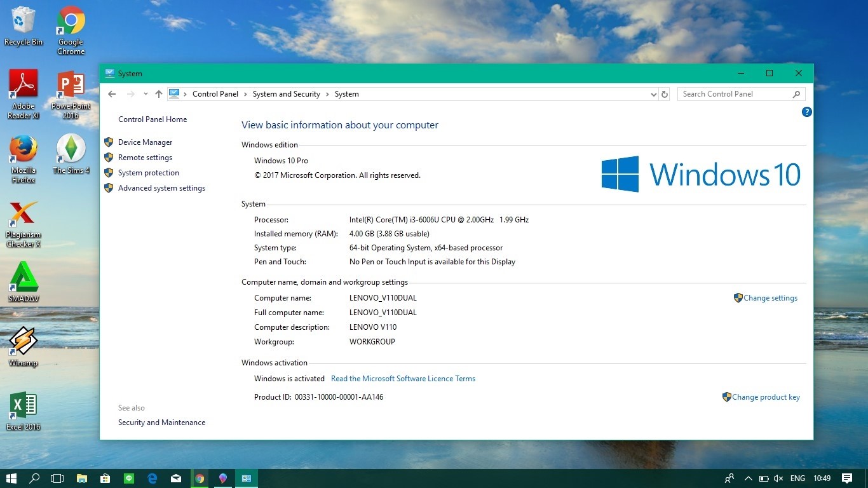Click Change settings for computer name
Screen dimensions: 868x488
tap(770, 298)
